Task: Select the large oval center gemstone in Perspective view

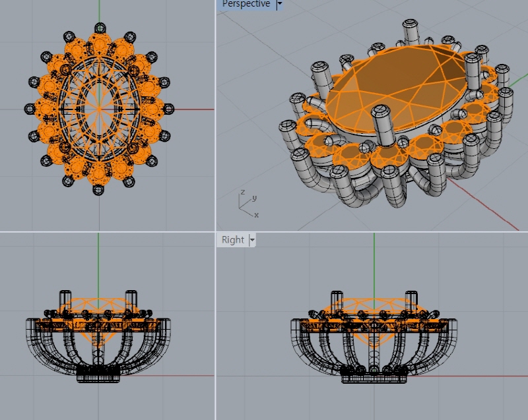Action: coord(397,89)
